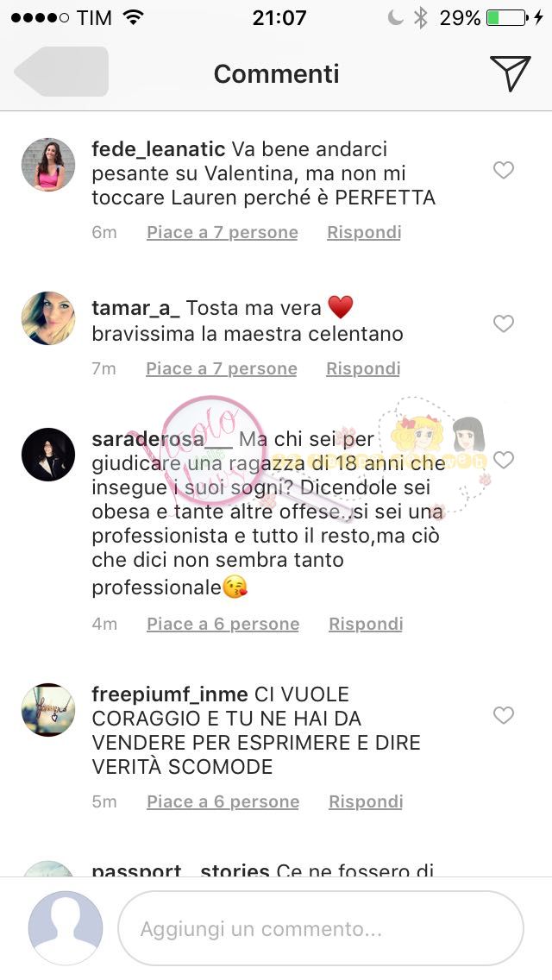View 7 likes on fede_leanatic's comment
Image resolution: width=552 pixels, height=980 pixels.
tap(223, 233)
